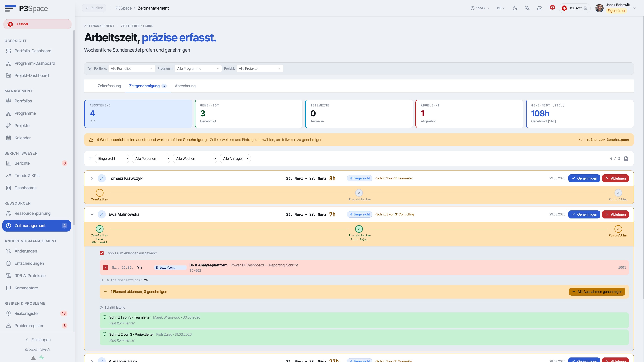644x362 pixels.
Task: Open Kalender icon in sidebar
Action: coord(9,138)
